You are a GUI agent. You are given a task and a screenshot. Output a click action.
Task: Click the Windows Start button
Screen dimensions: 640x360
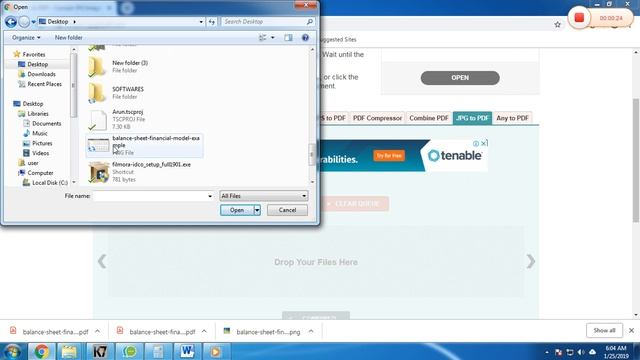pyautogui.click(x=12, y=351)
